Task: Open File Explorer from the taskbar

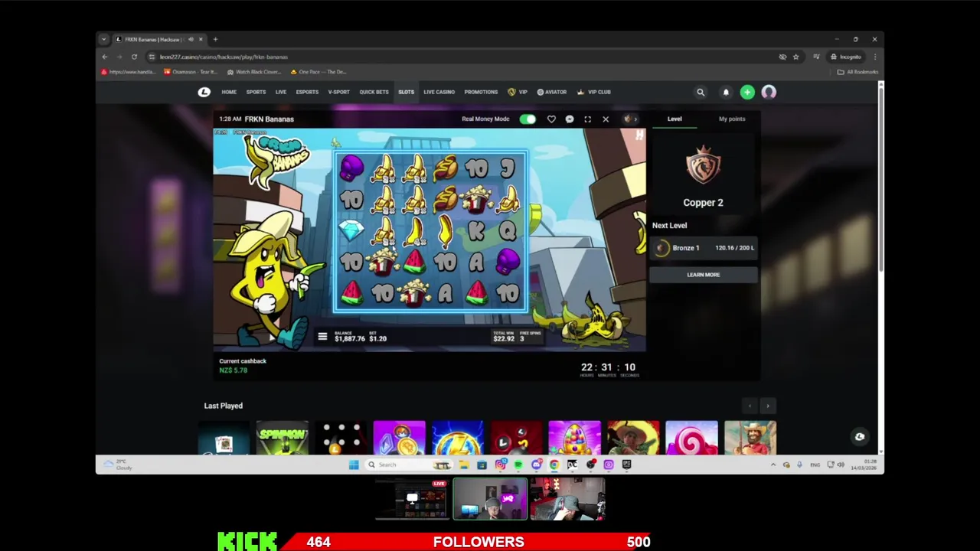Action: pyautogui.click(x=463, y=465)
